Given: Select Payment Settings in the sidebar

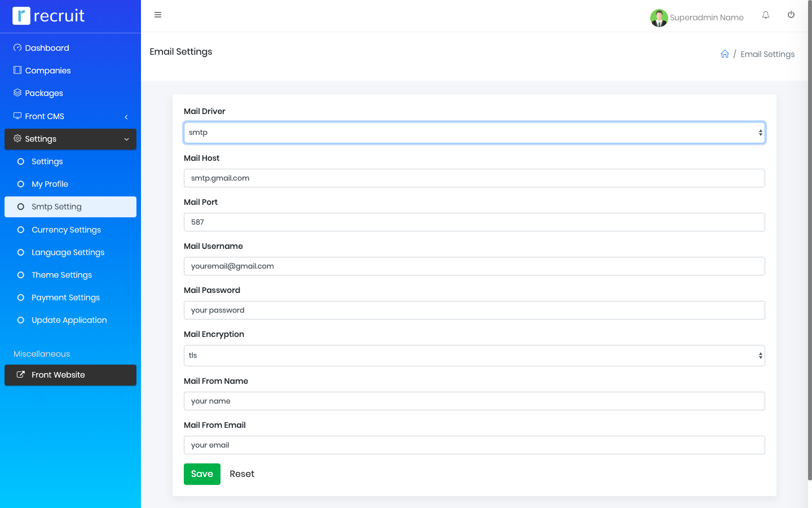Looking at the screenshot, I should pyautogui.click(x=65, y=297).
